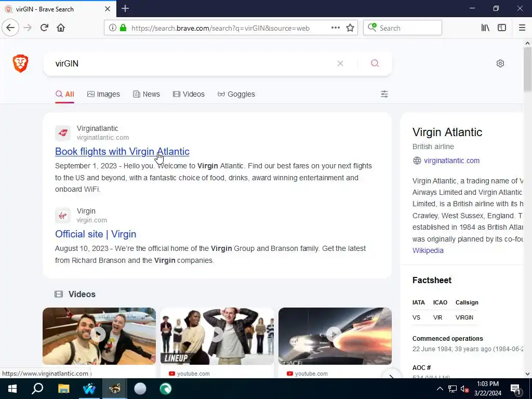This screenshot has height=399, width=532.
Task: Click the Virgin site favicon
Action: [63, 216]
